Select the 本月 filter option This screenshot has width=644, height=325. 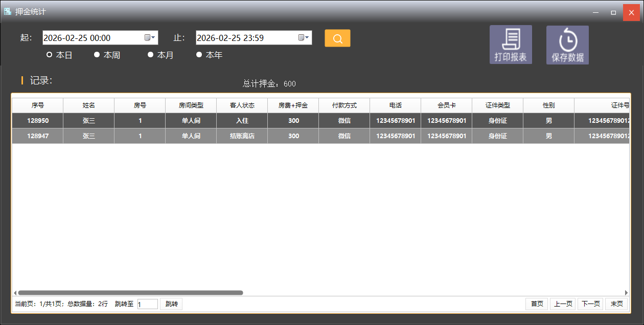coord(150,55)
